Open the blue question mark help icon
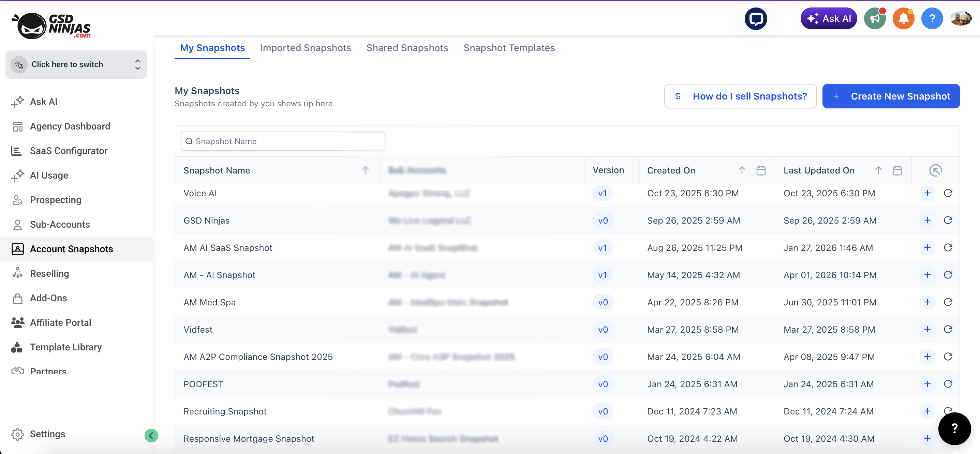This screenshot has height=454, width=980. (x=932, y=19)
